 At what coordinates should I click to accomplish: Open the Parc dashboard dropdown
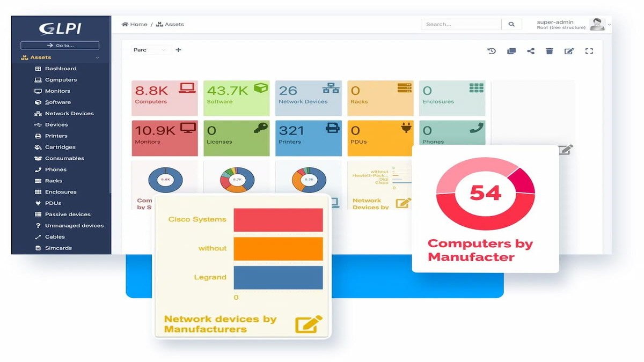[151, 50]
